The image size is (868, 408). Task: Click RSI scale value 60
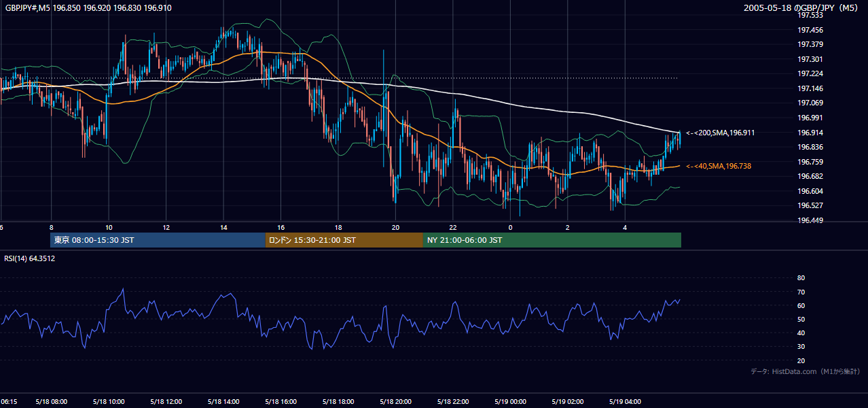(801, 305)
